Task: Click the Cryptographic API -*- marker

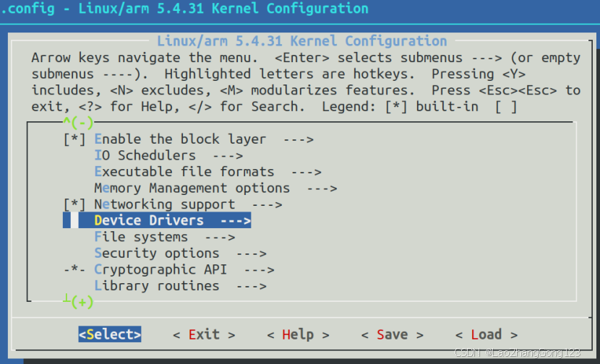Action: pyautogui.click(x=74, y=269)
